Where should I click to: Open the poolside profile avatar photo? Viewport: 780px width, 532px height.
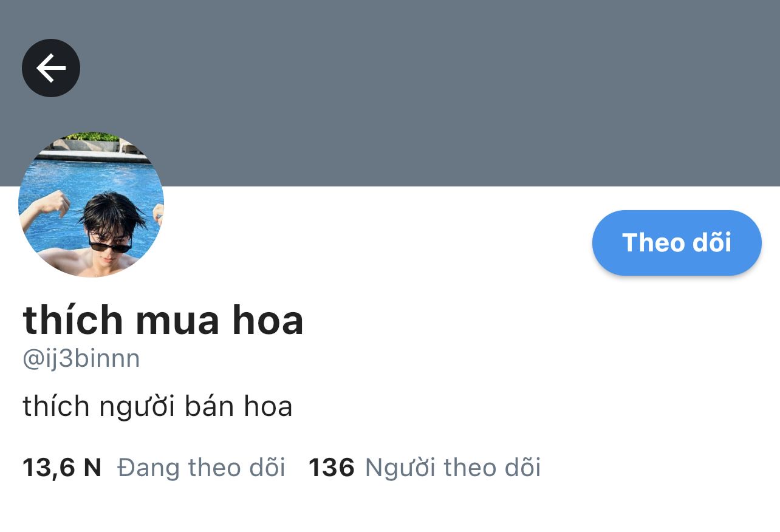point(91,205)
